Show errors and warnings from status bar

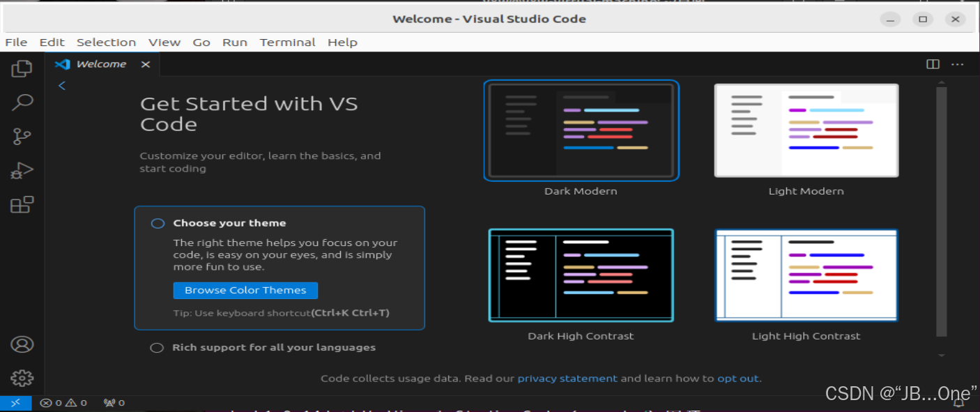[x=63, y=403]
